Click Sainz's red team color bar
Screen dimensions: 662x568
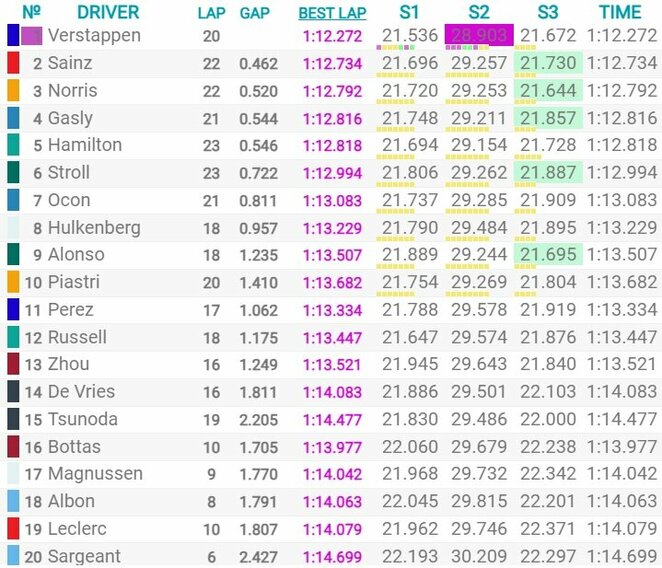coord(13,64)
